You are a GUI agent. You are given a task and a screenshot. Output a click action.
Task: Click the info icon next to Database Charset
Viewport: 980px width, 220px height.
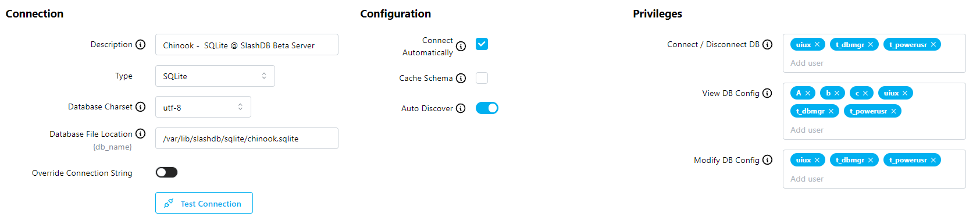140,107
